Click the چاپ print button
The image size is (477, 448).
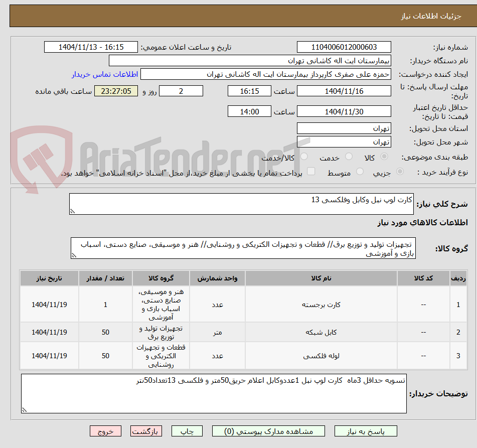187,431
